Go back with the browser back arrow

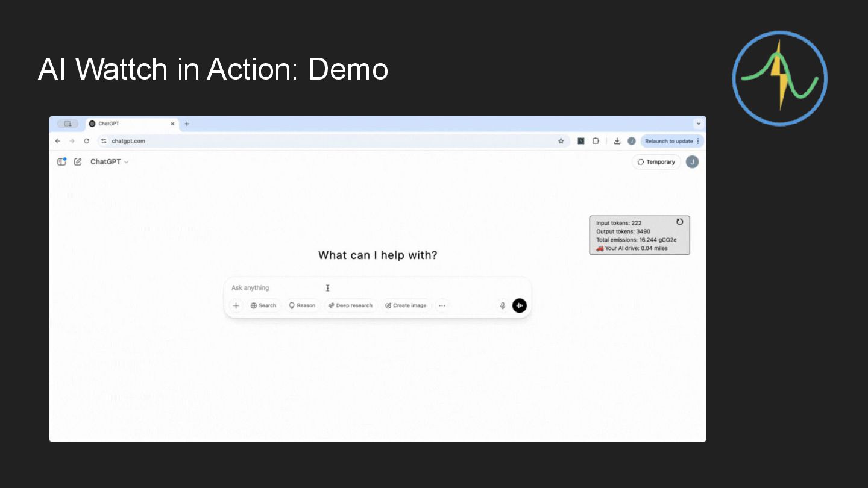58,141
